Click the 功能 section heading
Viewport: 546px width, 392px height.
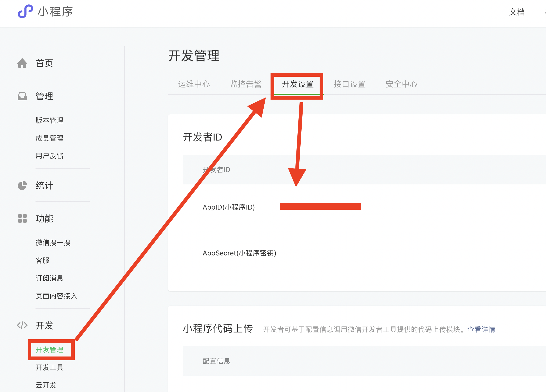coord(44,218)
